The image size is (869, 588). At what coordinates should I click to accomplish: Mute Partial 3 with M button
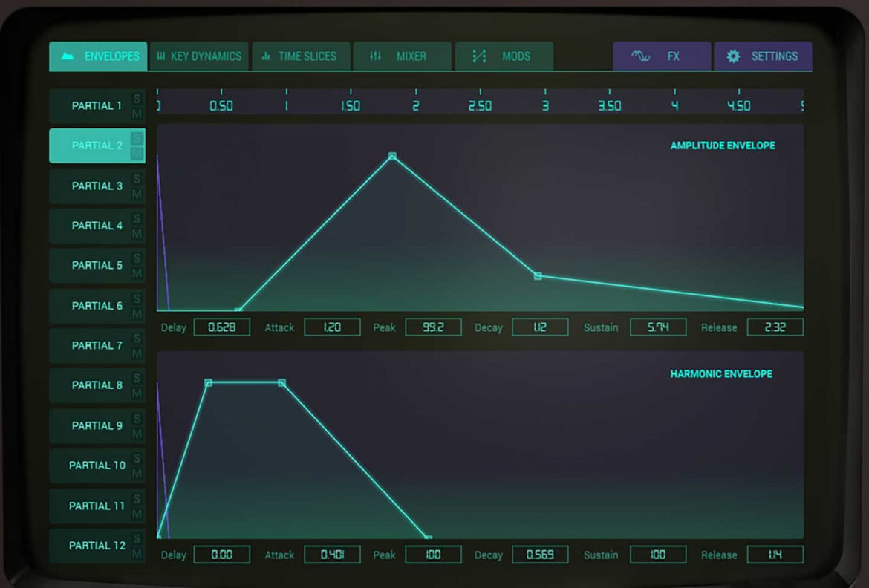(x=137, y=195)
